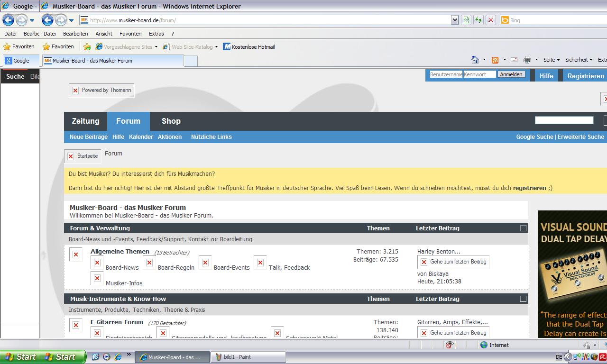Image resolution: width=607 pixels, height=364 pixels.
Task: Stop loading with the red X icon
Action: (x=491, y=20)
